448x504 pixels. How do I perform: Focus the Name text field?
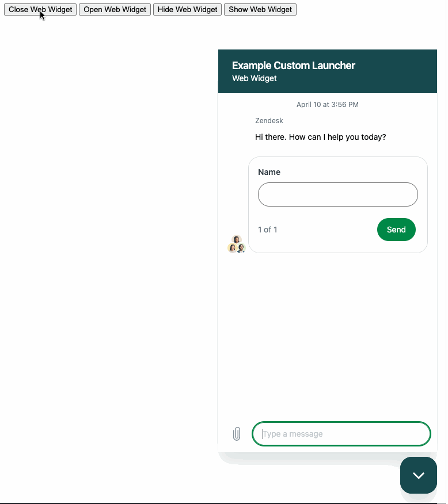tap(337, 194)
